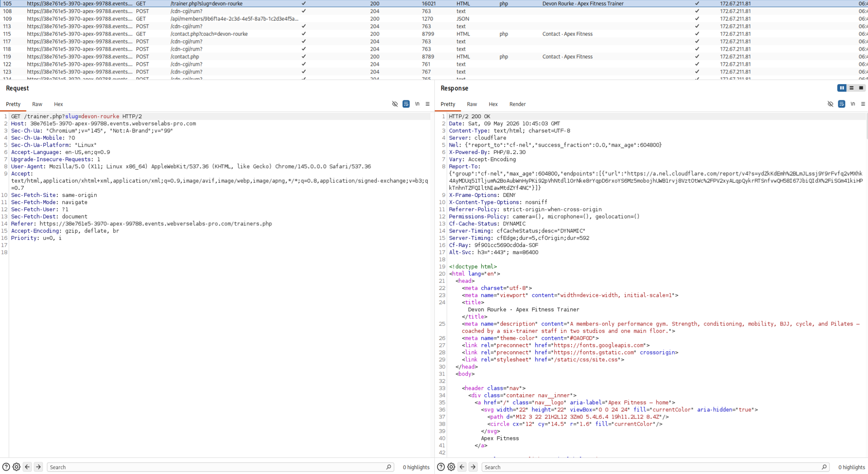Click 'Request' pane heading

17,88
